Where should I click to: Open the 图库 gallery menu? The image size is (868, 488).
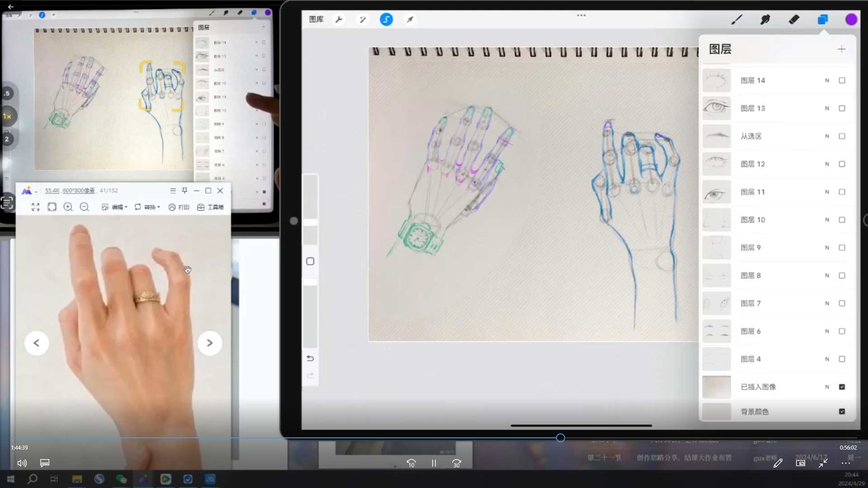(316, 19)
